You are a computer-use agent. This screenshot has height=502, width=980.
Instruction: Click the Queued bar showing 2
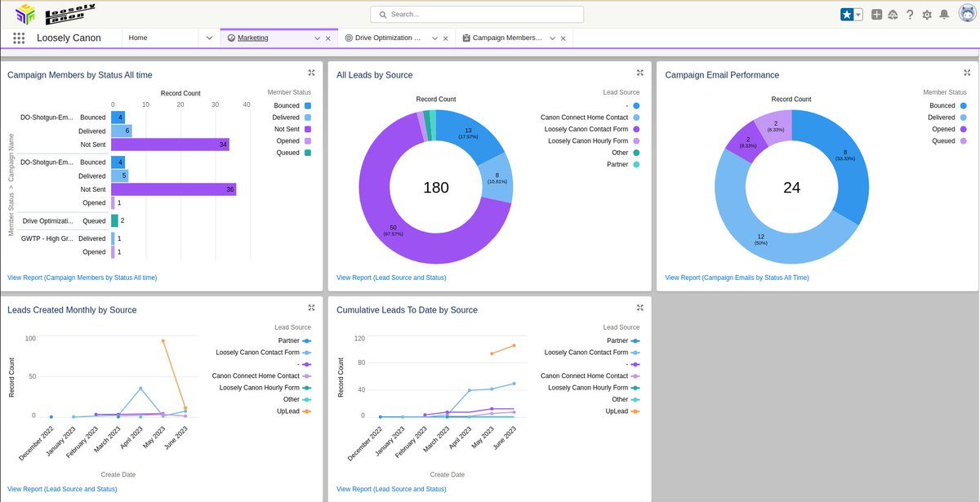[x=114, y=220]
